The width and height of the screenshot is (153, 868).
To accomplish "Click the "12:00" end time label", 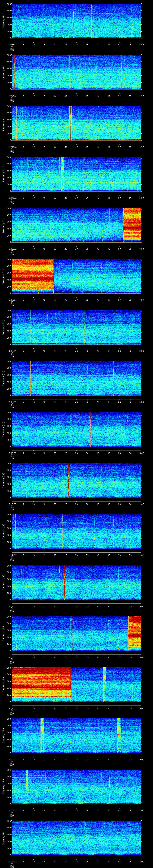I will pyautogui.click(x=141, y=555).
